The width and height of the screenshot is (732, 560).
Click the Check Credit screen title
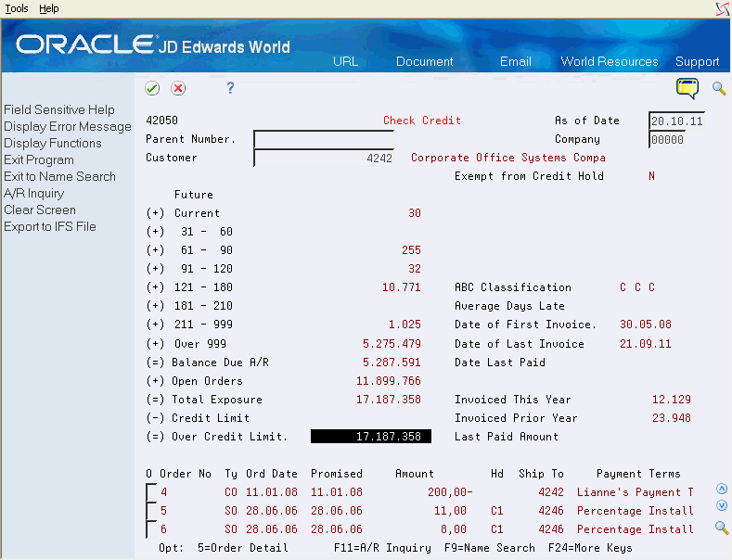pyautogui.click(x=422, y=121)
